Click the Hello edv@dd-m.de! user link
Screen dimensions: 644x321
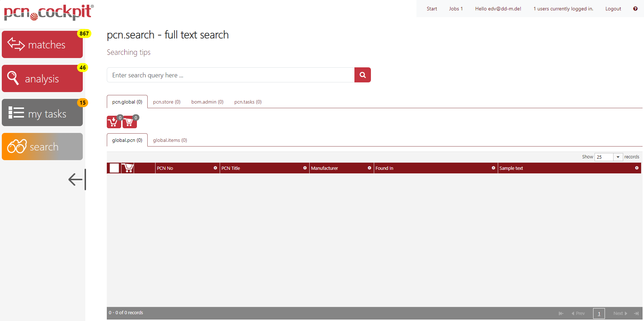click(498, 9)
